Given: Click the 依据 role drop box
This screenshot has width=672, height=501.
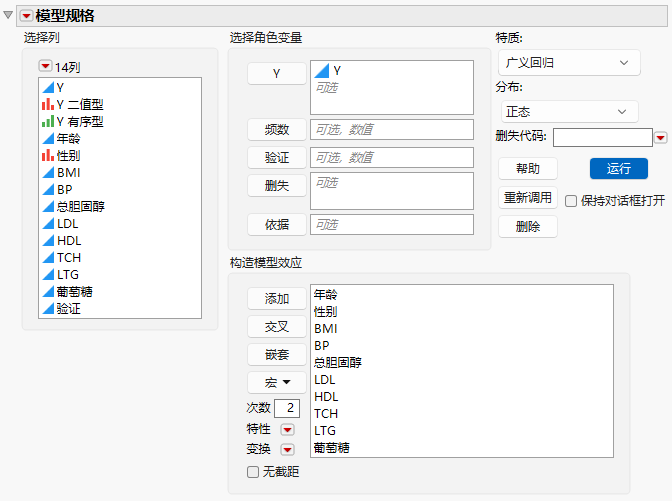Looking at the screenshot, I should [392, 225].
